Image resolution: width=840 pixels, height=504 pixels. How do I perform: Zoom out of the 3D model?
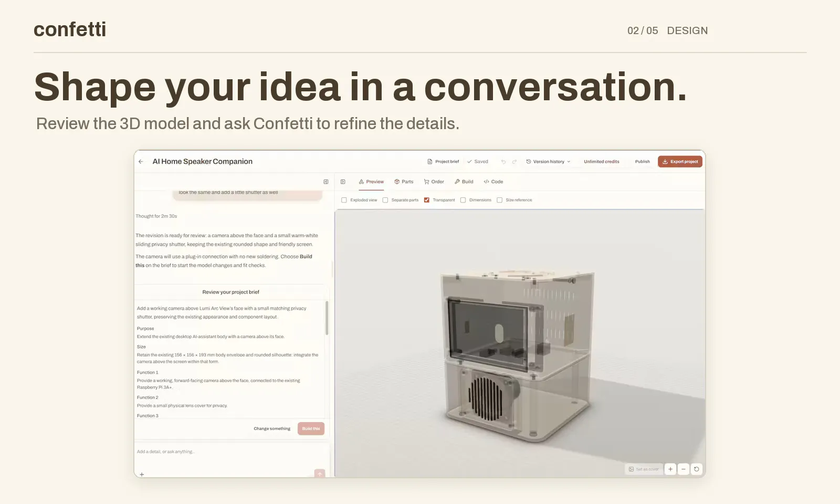click(684, 469)
